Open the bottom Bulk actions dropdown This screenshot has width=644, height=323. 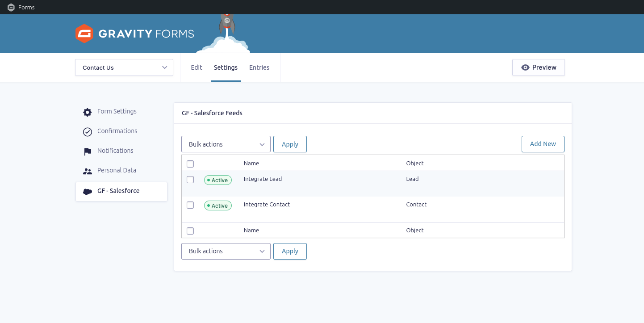click(x=226, y=251)
